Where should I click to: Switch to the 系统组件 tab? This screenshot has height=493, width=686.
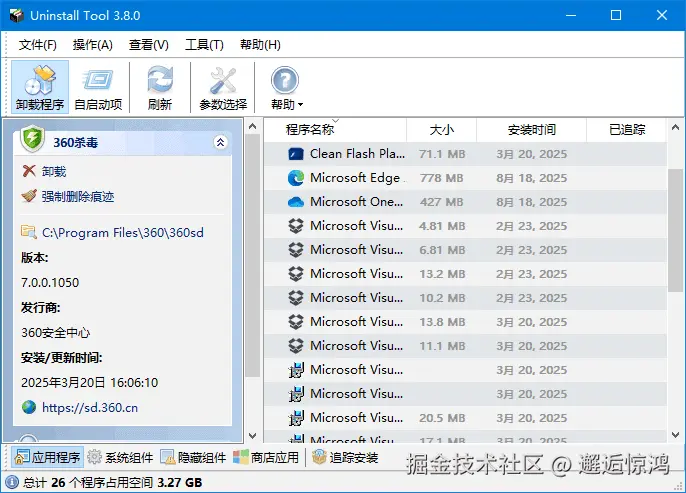120,458
